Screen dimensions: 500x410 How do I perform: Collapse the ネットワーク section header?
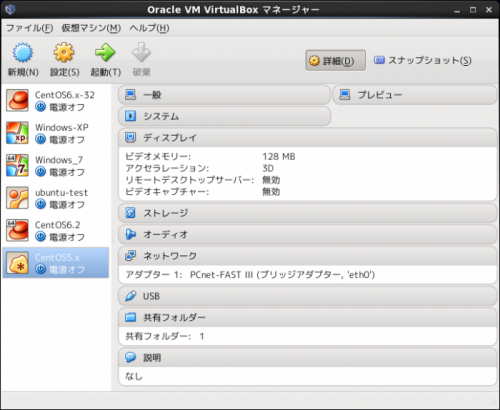click(307, 256)
